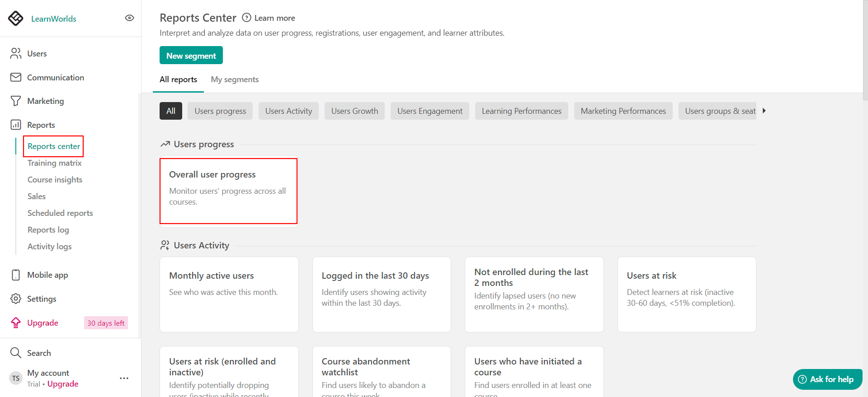Open Communication via the envelope icon
This screenshot has width=868, height=397.
pos(16,77)
